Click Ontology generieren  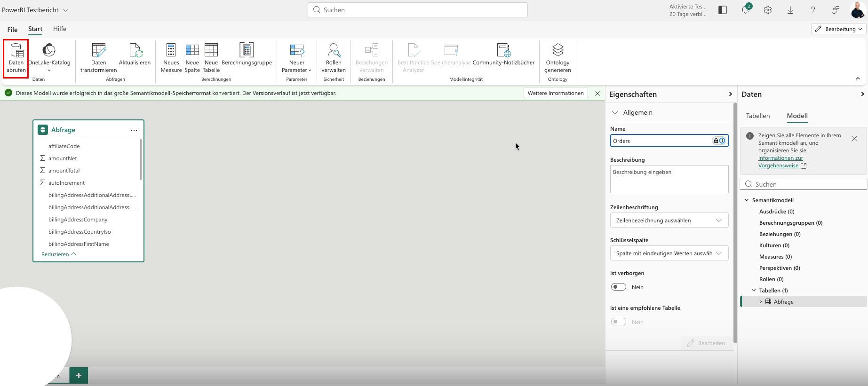coord(557,58)
